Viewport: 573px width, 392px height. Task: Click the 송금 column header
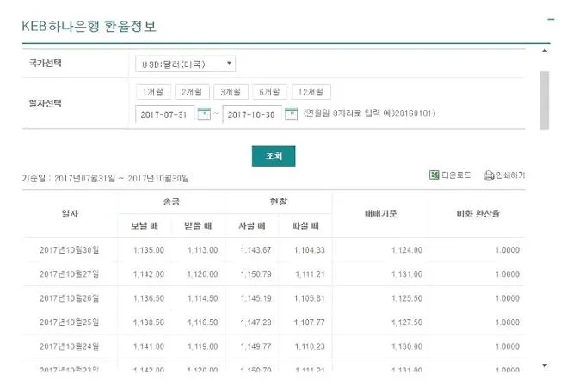171,201
